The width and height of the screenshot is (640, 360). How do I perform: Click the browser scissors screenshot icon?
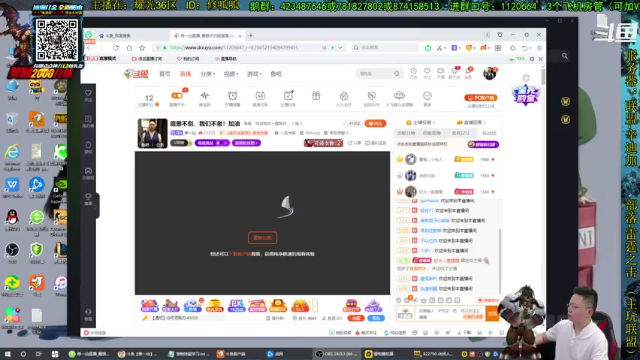point(440,48)
